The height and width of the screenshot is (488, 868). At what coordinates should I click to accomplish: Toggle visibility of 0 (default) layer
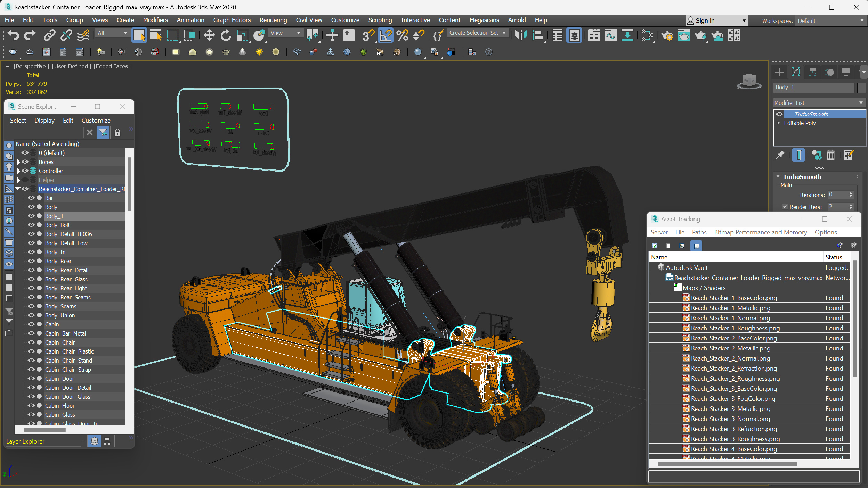[x=25, y=152]
